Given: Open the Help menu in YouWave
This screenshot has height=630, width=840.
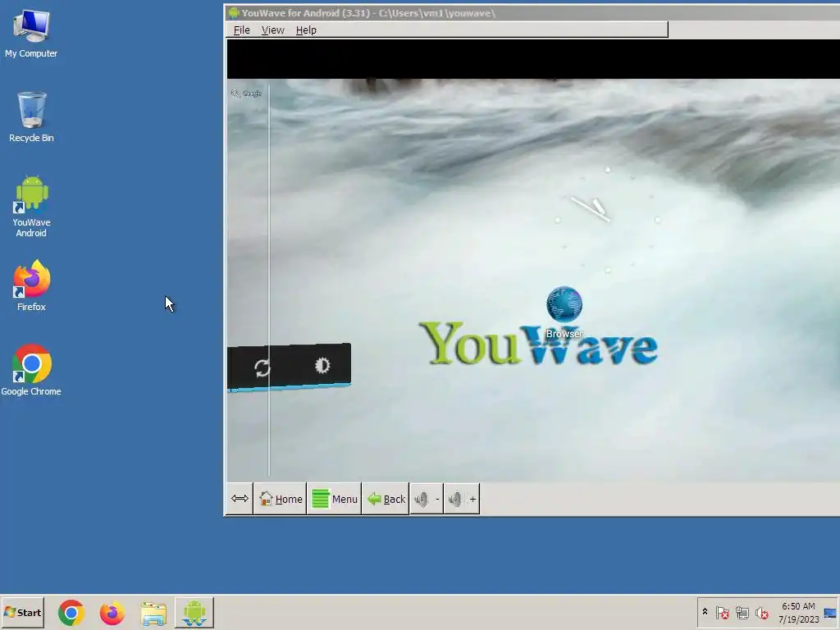Looking at the screenshot, I should click(306, 30).
